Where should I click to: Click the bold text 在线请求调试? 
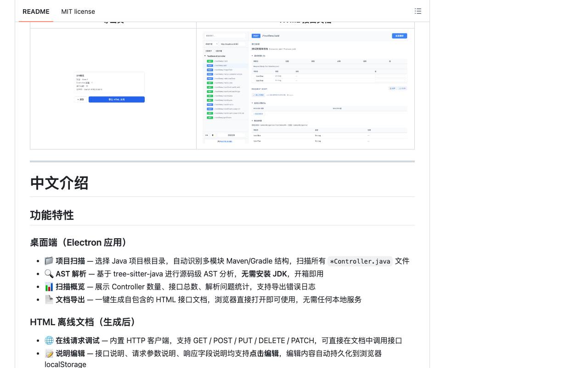point(78,340)
